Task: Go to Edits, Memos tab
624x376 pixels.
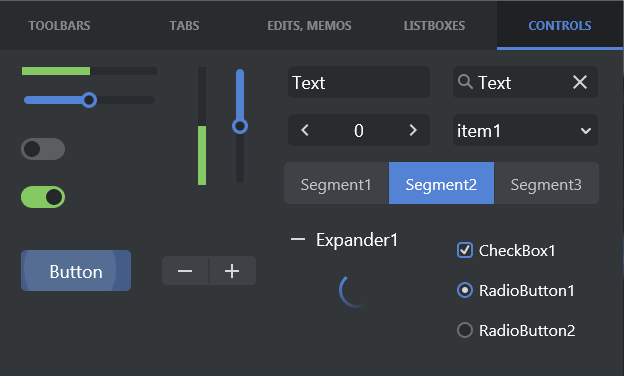Action: (x=309, y=25)
